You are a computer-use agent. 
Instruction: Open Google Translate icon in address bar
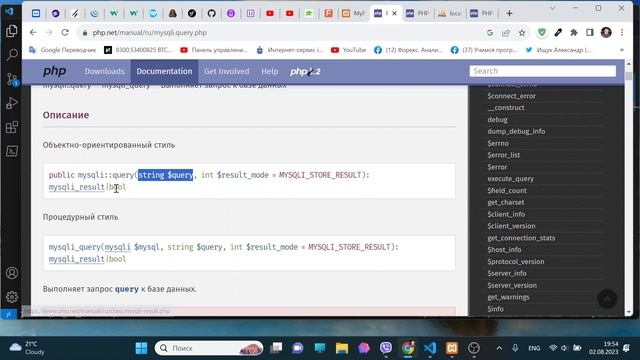[x=490, y=33]
